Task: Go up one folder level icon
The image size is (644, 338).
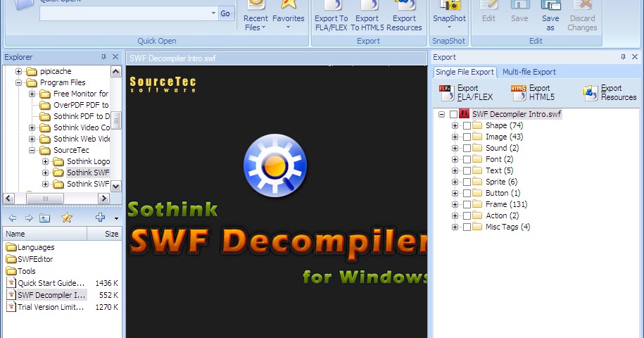Action: point(45,218)
